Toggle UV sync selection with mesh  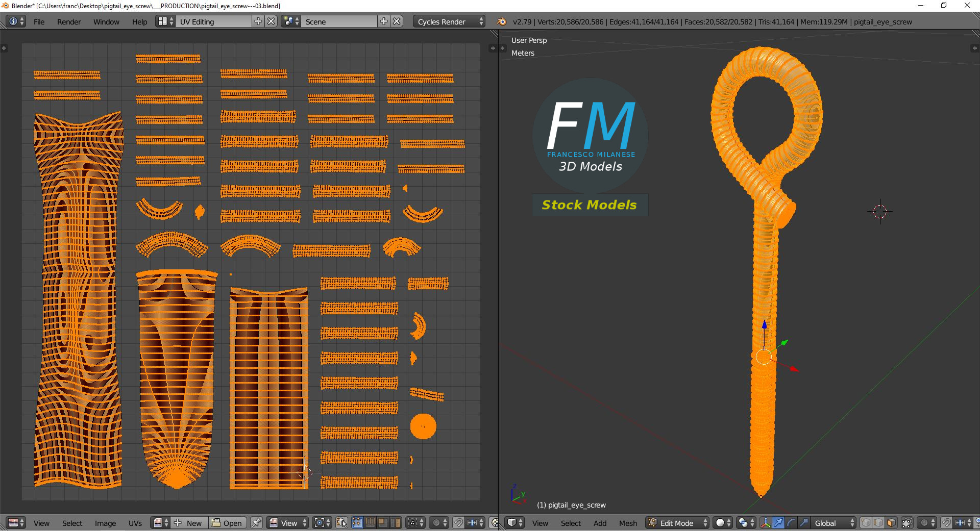click(x=341, y=523)
